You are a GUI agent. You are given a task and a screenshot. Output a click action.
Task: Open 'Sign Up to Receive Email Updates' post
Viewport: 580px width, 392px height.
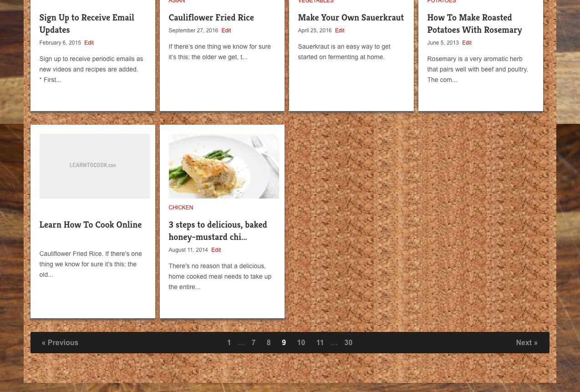[86, 24]
